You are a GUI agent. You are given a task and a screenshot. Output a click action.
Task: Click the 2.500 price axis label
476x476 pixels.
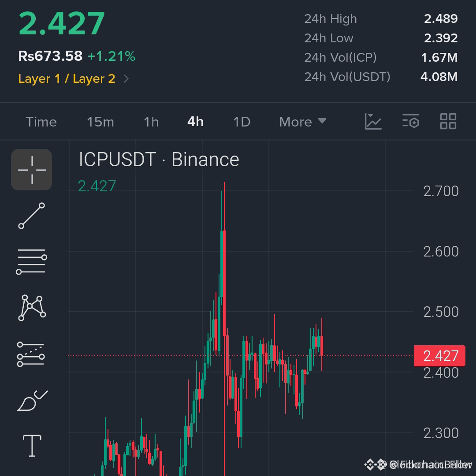pos(441,312)
